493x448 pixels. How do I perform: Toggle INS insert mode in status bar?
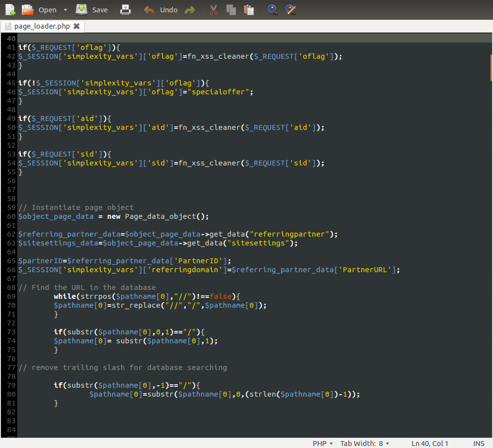479,444
